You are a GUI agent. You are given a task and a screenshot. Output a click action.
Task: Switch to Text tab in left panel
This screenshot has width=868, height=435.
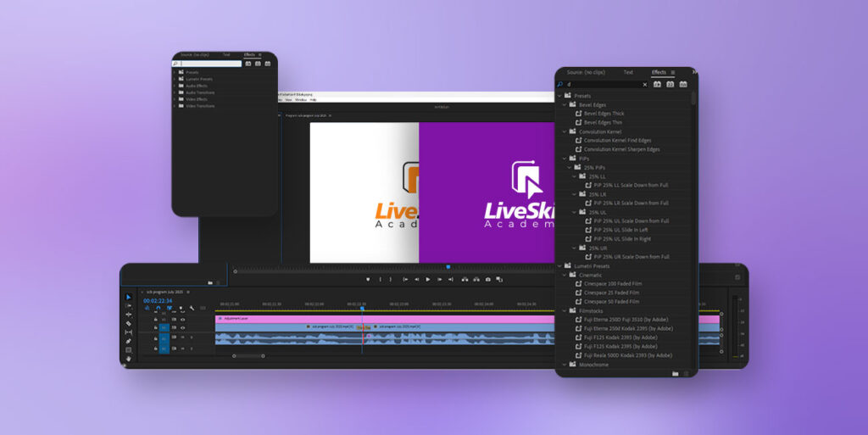(x=226, y=55)
